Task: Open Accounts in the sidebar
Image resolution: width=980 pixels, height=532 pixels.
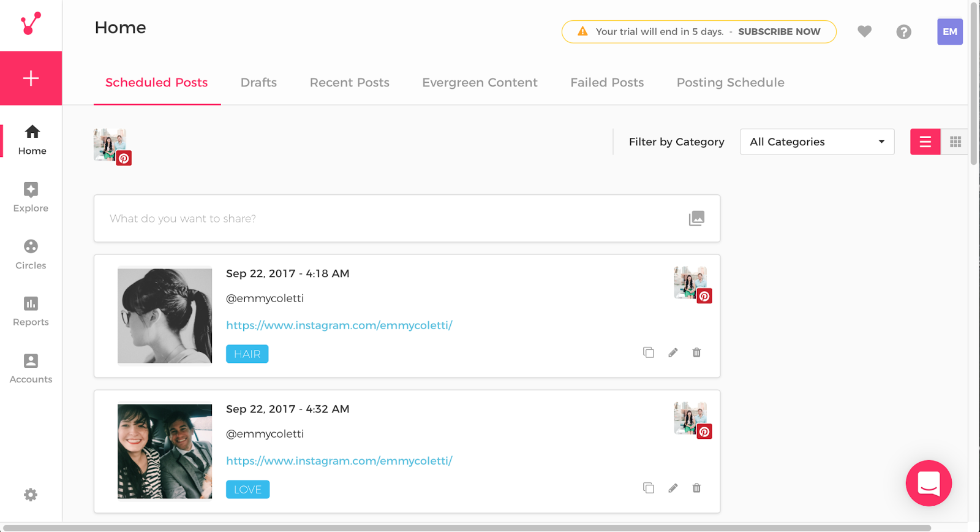Action: click(31, 368)
